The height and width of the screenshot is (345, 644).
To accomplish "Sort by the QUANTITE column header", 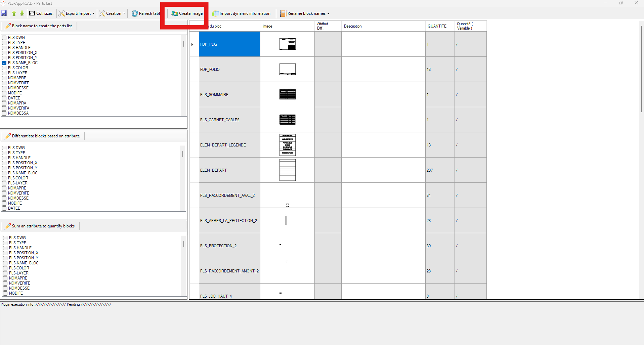I will click(437, 26).
